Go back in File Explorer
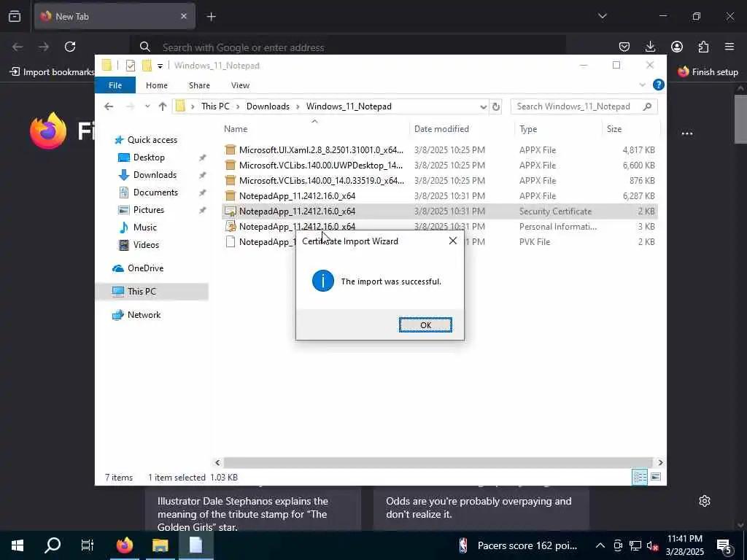This screenshot has width=747, height=560. click(109, 106)
